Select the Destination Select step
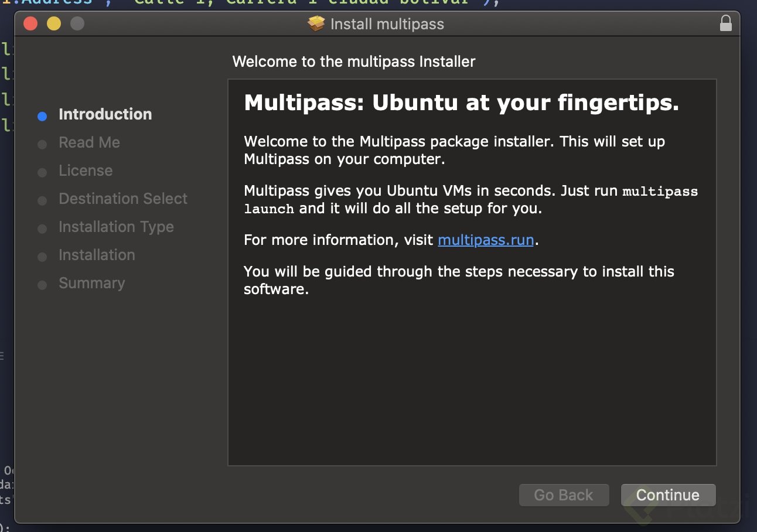 coord(123,199)
